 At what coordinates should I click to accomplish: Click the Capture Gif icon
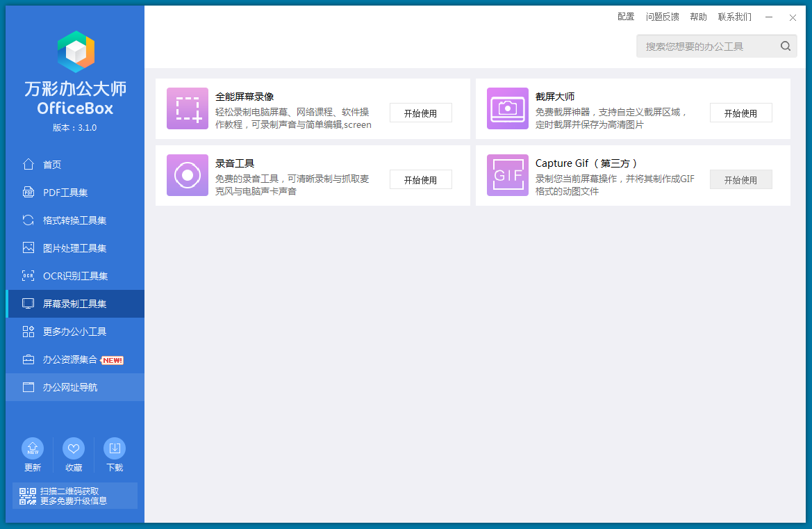pyautogui.click(x=508, y=175)
